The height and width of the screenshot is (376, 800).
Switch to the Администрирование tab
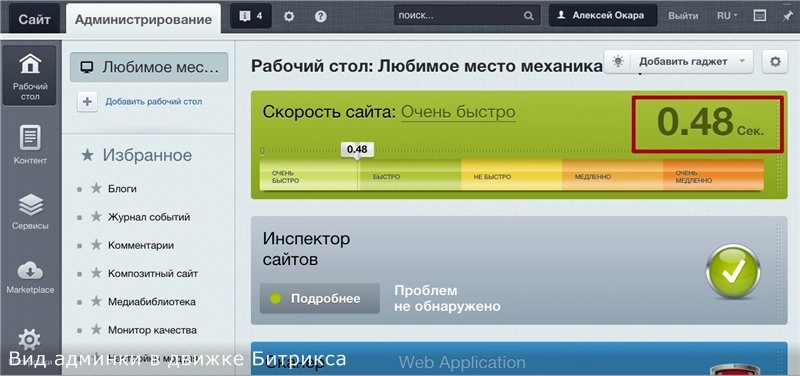coord(143,19)
